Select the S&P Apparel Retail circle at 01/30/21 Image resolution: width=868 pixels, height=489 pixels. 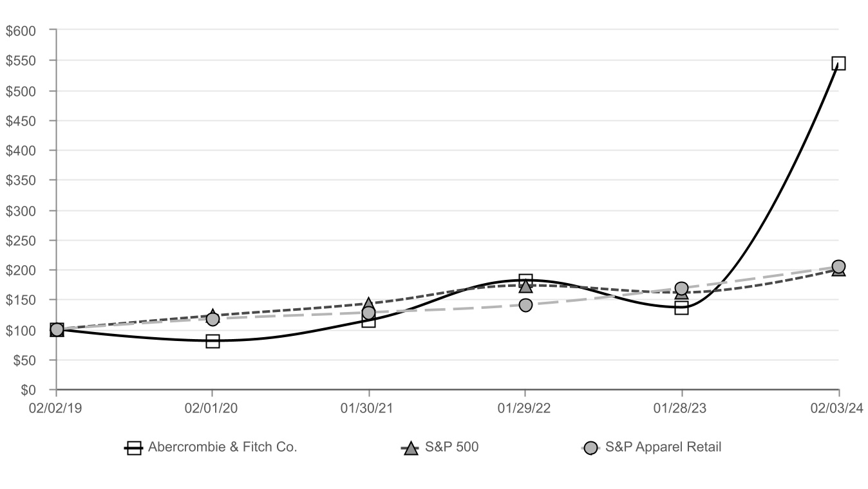pos(368,313)
